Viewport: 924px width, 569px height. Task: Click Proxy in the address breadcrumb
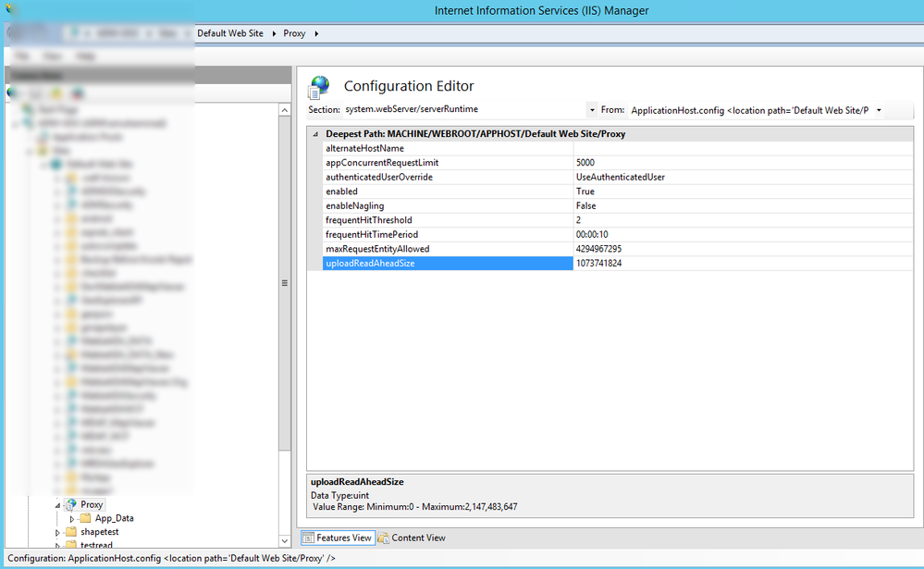[294, 33]
